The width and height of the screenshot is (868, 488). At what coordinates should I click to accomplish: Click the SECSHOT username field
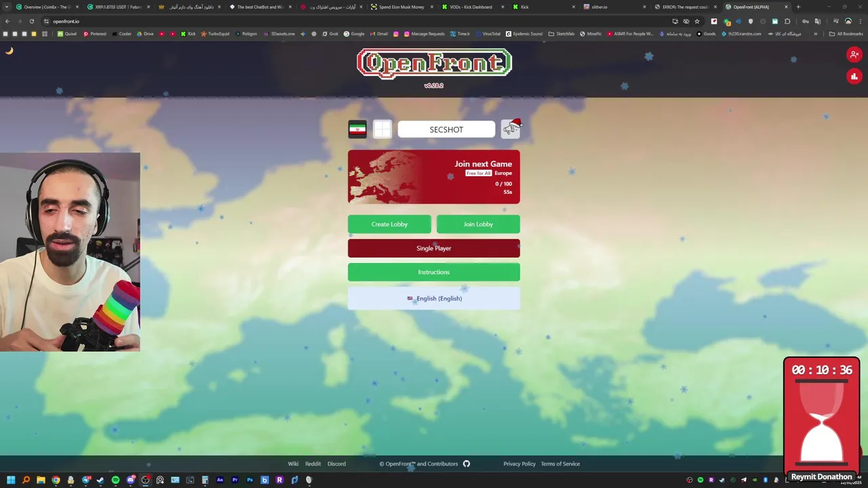click(446, 129)
